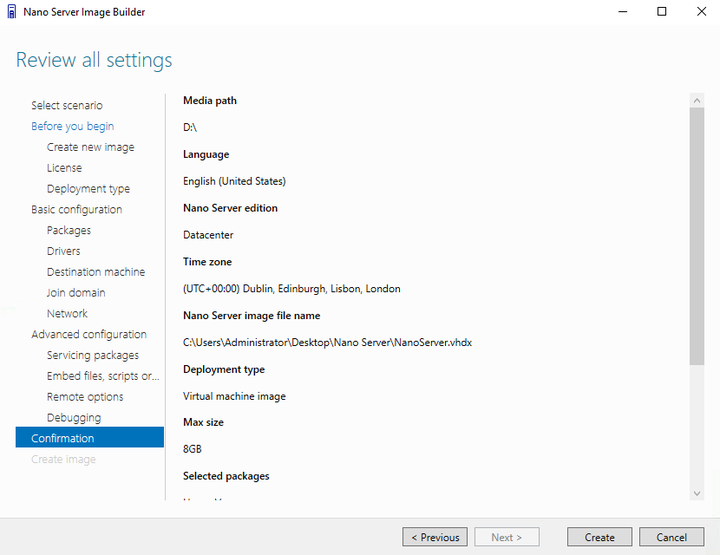Click the Virtual machine image value

(234, 396)
